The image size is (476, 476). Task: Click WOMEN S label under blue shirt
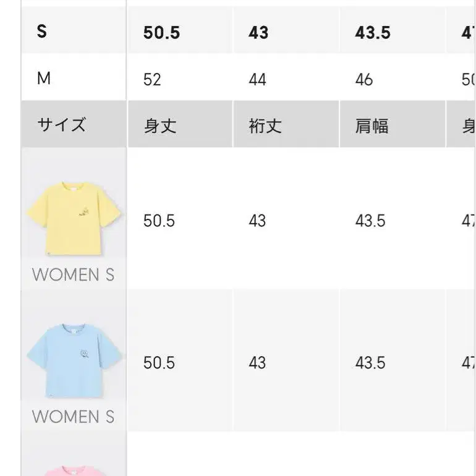(73, 417)
